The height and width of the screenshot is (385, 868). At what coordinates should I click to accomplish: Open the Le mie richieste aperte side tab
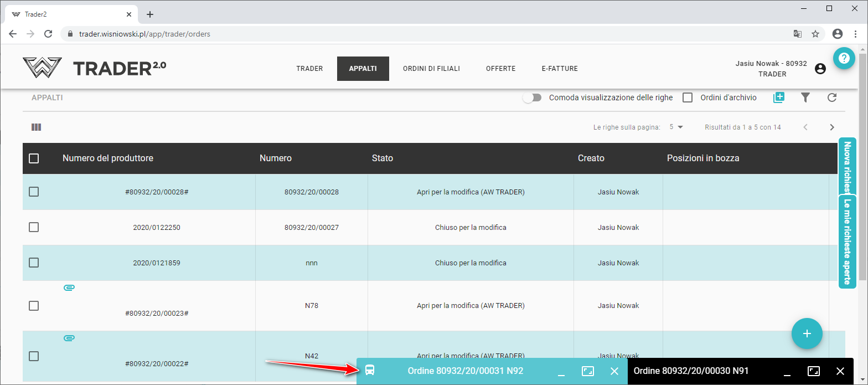pyautogui.click(x=847, y=242)
